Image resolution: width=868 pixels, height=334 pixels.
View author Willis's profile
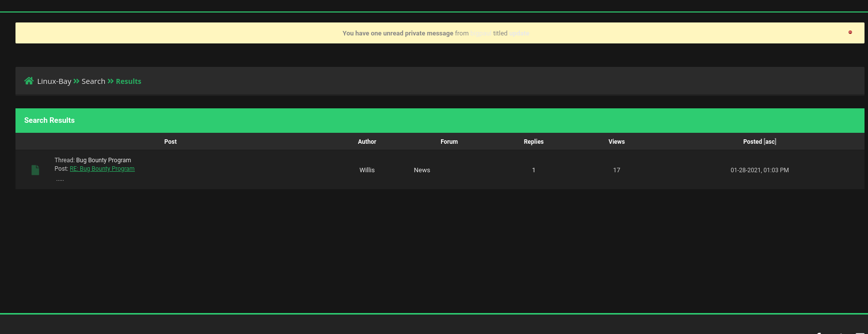coord(367,170)
